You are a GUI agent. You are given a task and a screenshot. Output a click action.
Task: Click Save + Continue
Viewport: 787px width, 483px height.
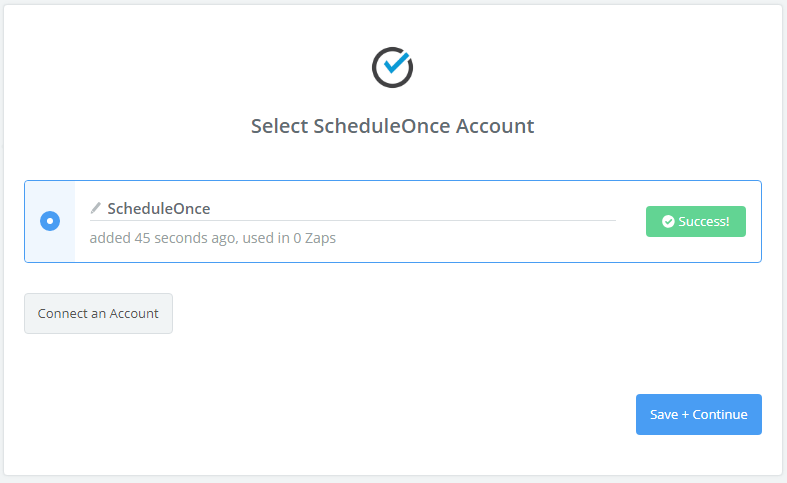[698, 414]
